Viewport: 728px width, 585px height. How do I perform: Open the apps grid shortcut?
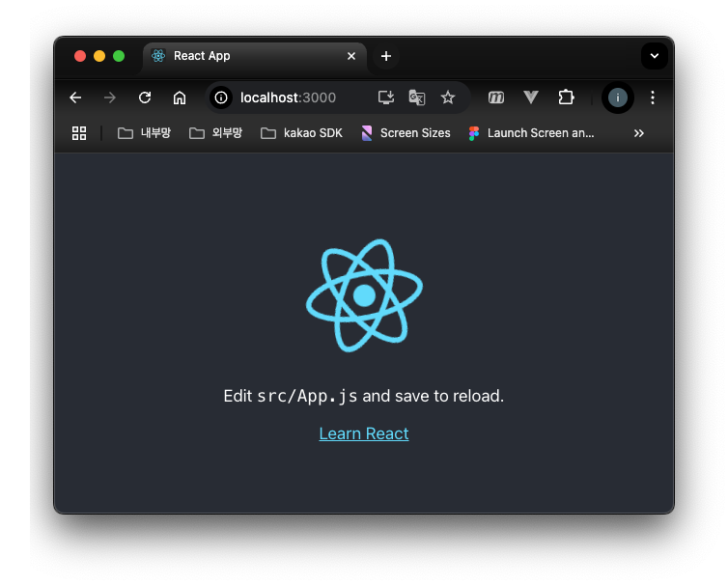79,133
